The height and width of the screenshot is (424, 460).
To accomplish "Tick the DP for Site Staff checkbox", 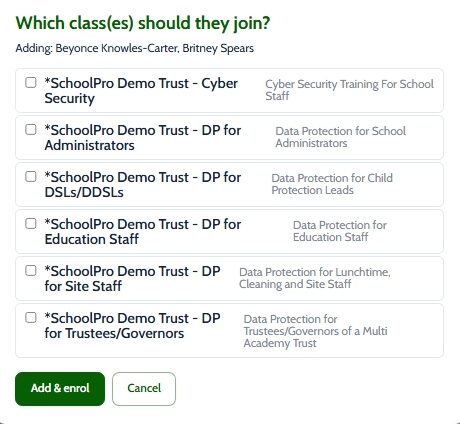I will click(x=31, y=270).
